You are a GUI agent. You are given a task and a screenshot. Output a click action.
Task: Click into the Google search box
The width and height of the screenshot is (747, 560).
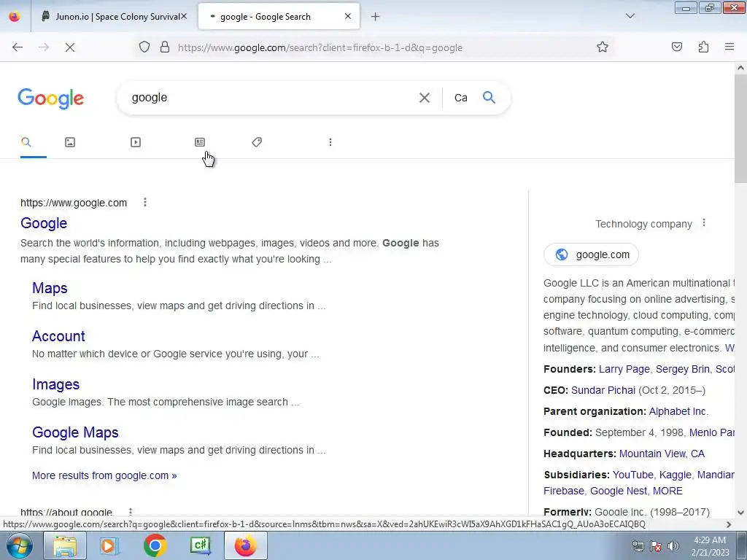click(267, 98)
